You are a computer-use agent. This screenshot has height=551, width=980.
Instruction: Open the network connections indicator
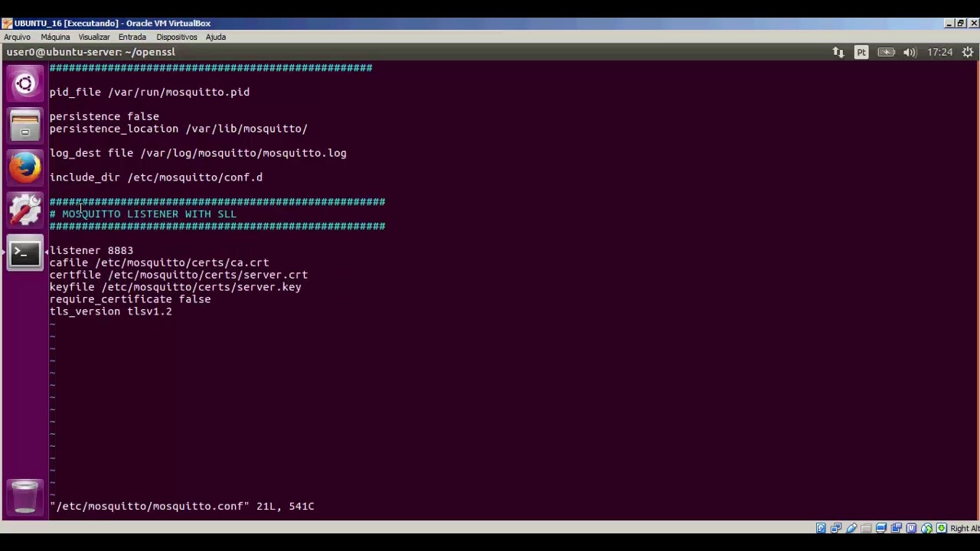coord(838,52)
